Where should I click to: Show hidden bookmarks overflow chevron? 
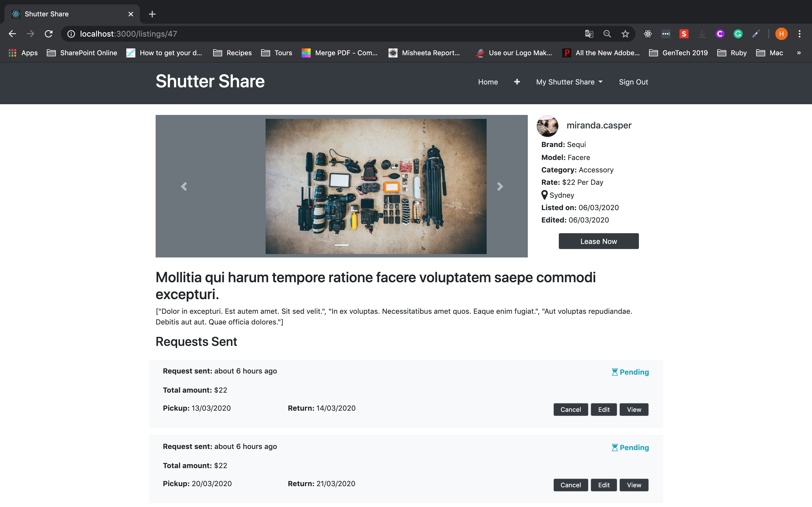point(799,53)
